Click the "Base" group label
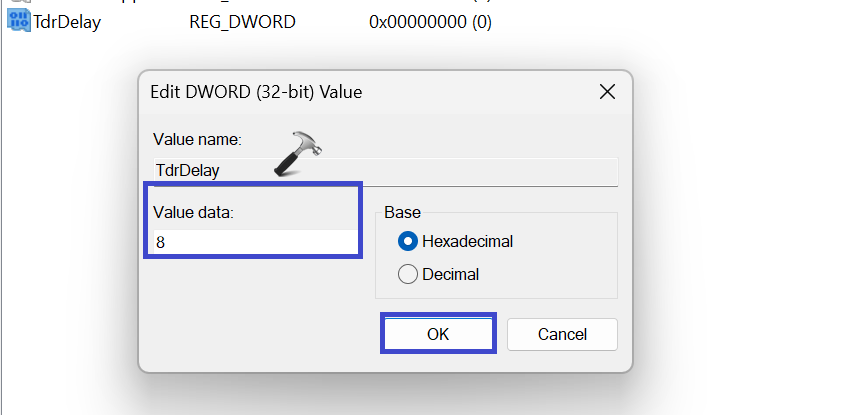This screenshot has width=861, height=415. (x=403, y=212)
